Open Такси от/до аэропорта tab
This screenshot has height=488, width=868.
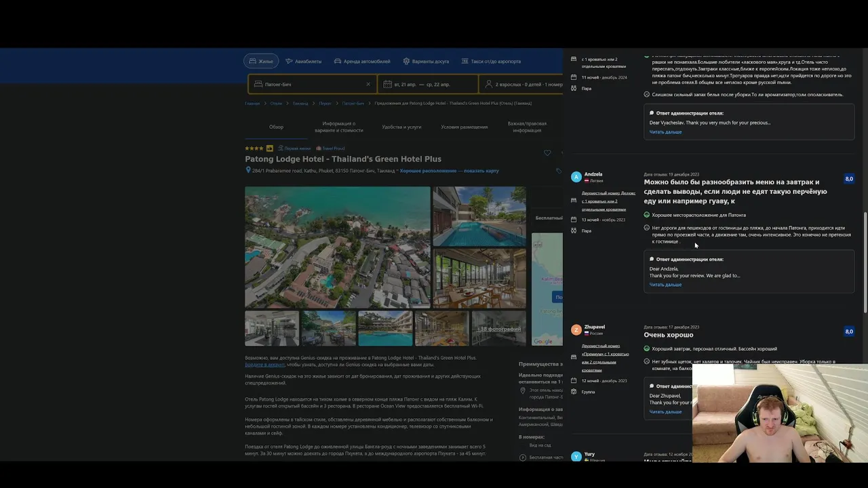tap(491, 61)
